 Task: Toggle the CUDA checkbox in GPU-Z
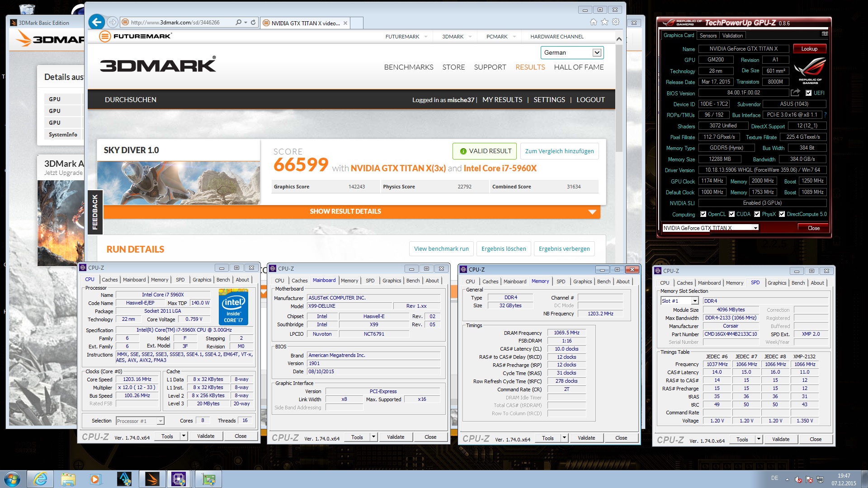click(x=731, y=214)
